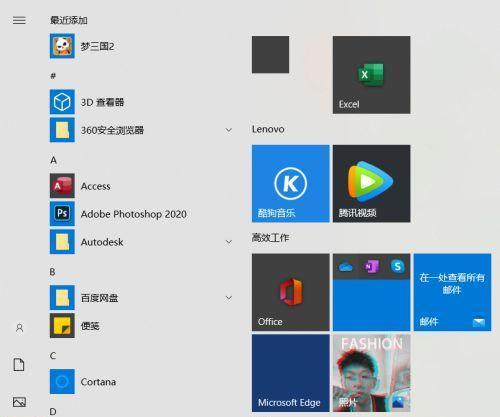500x417 pixels.
Task: Jump to letter A section header
Action: (54, 160)
